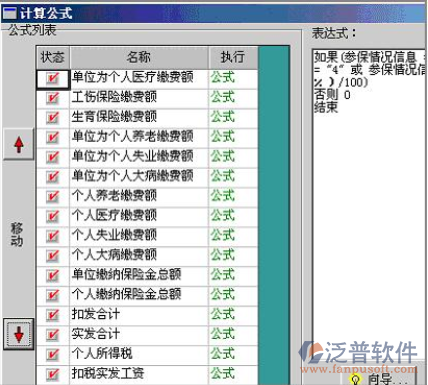Viewport: 428px width, 385px height.
Task: Click 公式 cell for 个人失业缴费额
Action: click(222, 235)
